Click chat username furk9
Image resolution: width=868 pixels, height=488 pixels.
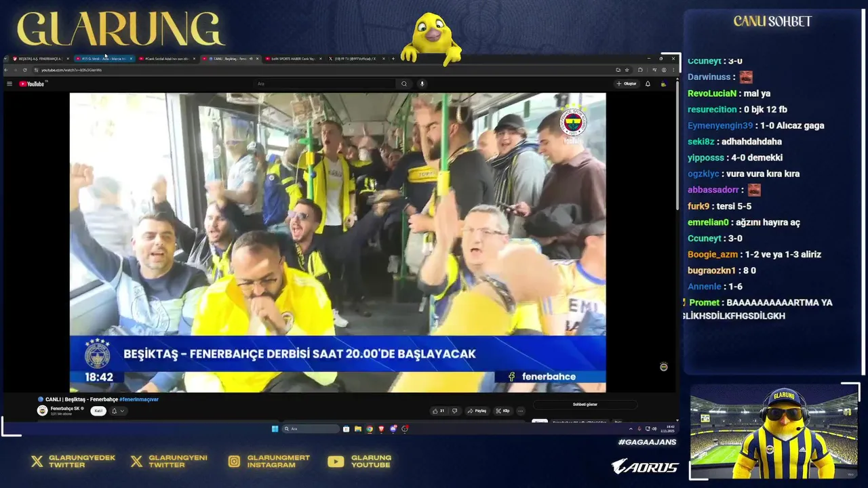[x=698, y=206]
